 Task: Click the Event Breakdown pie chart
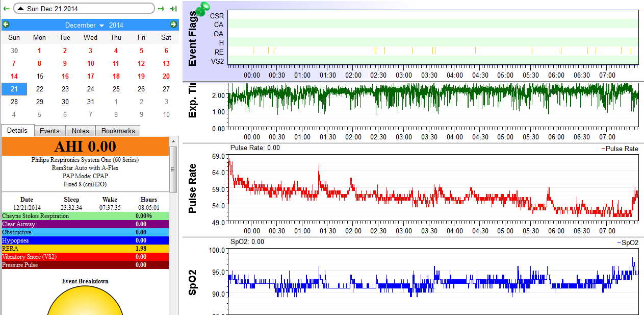tap(85, 301)
